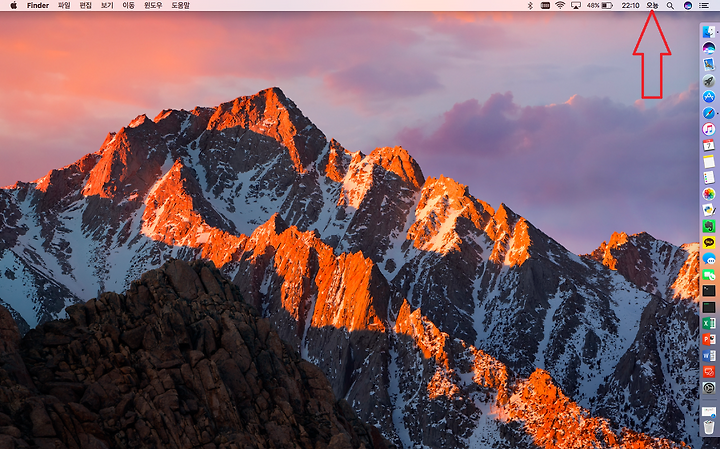Click the 22:10 clock in menu bar
The image size is (720, 449).
coord(630,6)
